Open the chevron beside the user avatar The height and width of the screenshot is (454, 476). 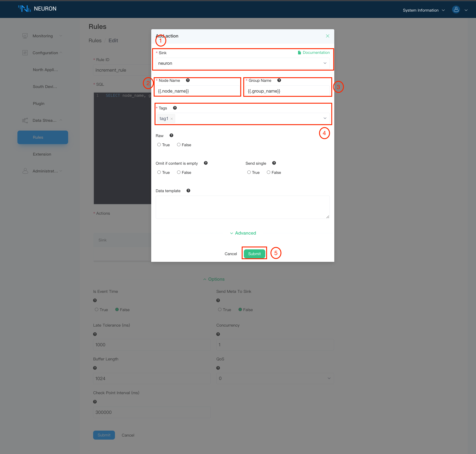point(466,10)
